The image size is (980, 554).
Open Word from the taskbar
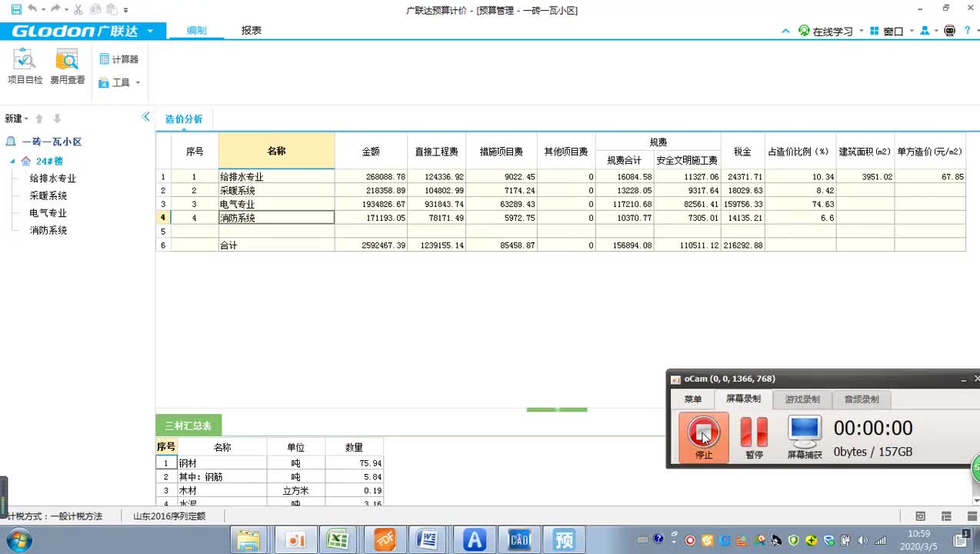[x=428, y=540]
